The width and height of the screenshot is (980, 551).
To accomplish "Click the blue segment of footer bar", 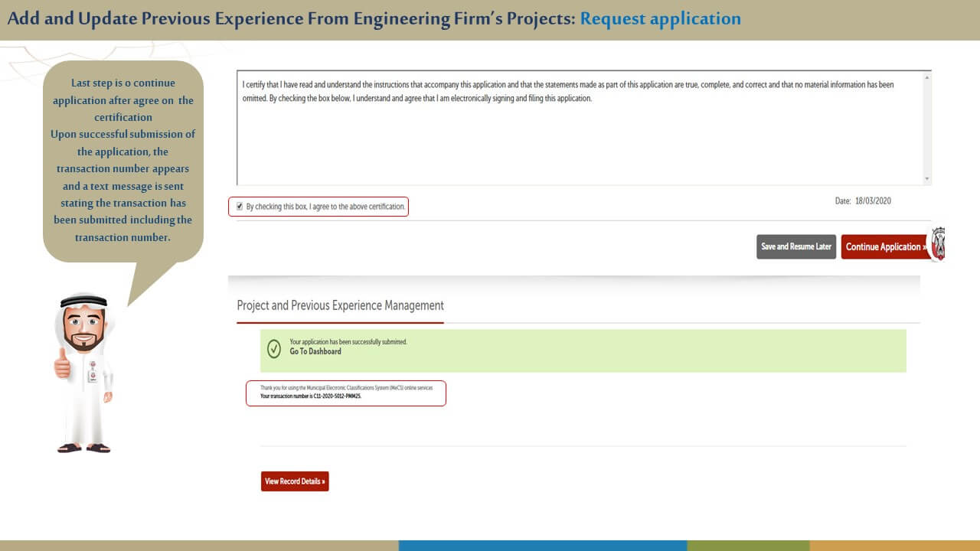I will 542,546.
